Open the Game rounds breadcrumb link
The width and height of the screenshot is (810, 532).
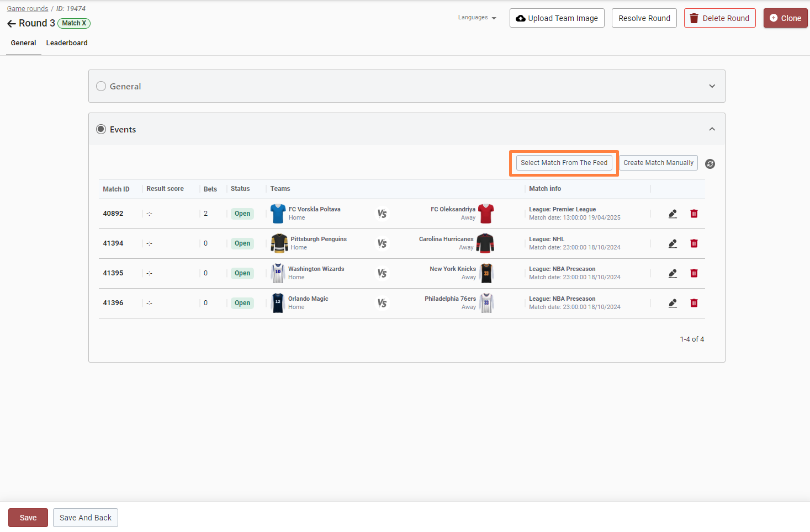[x=28, y=9]
